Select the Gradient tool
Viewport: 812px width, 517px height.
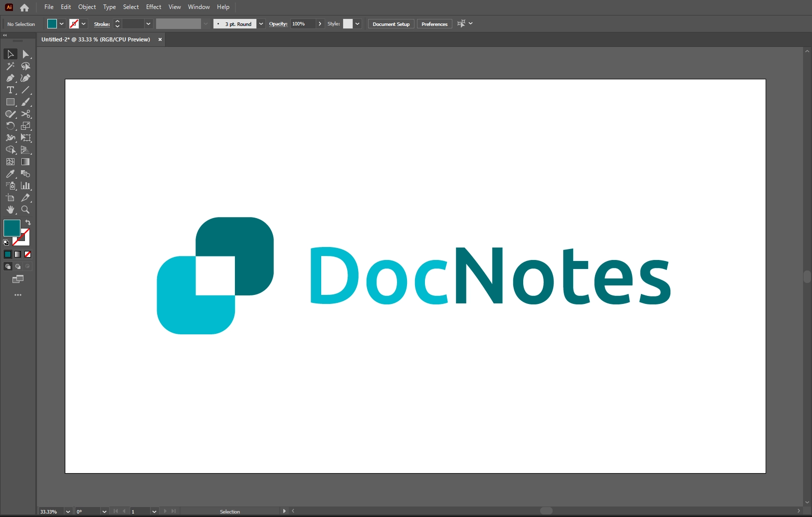[x=25, y=162]
